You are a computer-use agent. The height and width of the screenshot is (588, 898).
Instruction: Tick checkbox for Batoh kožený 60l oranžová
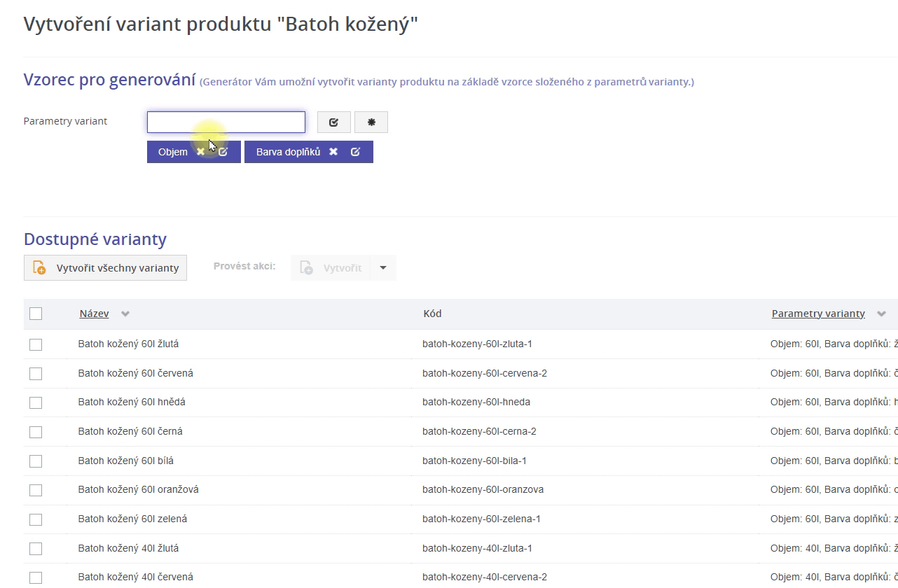tap(36, 490)
